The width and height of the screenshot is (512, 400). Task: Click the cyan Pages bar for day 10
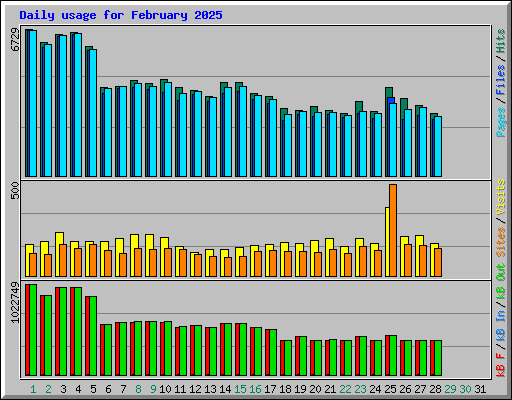coord(168,129)
